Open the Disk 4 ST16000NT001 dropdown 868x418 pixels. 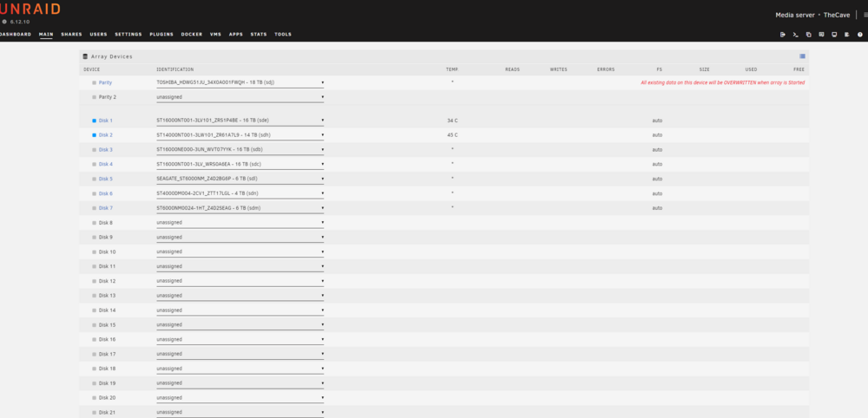pos(240,164)
